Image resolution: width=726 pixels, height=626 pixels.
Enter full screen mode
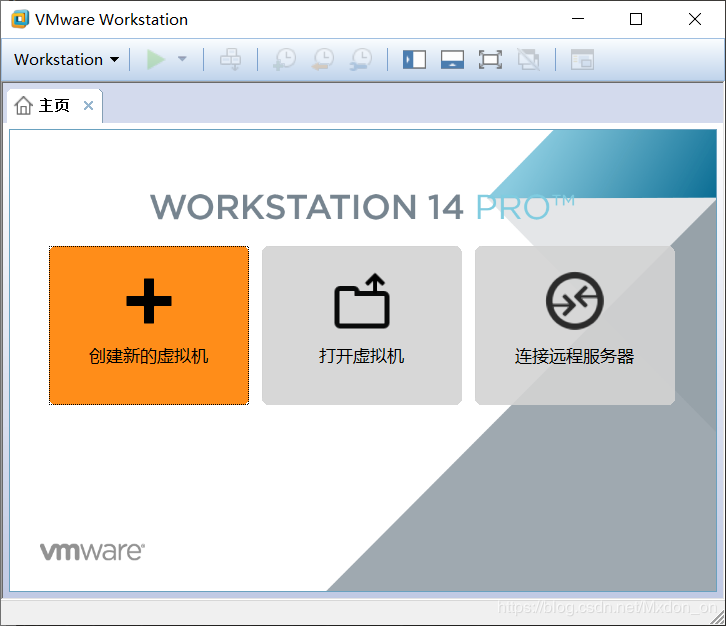490,60
